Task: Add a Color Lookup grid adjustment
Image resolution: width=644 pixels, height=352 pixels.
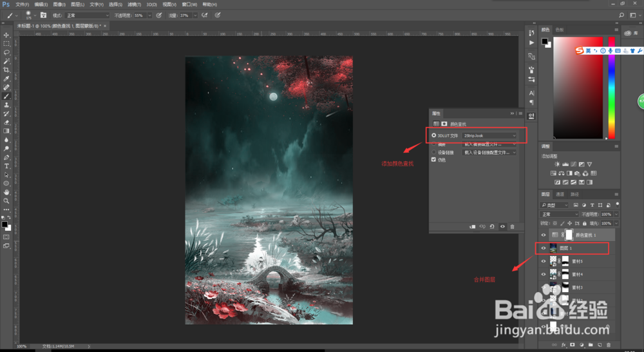Action: (x=594, y=173)
